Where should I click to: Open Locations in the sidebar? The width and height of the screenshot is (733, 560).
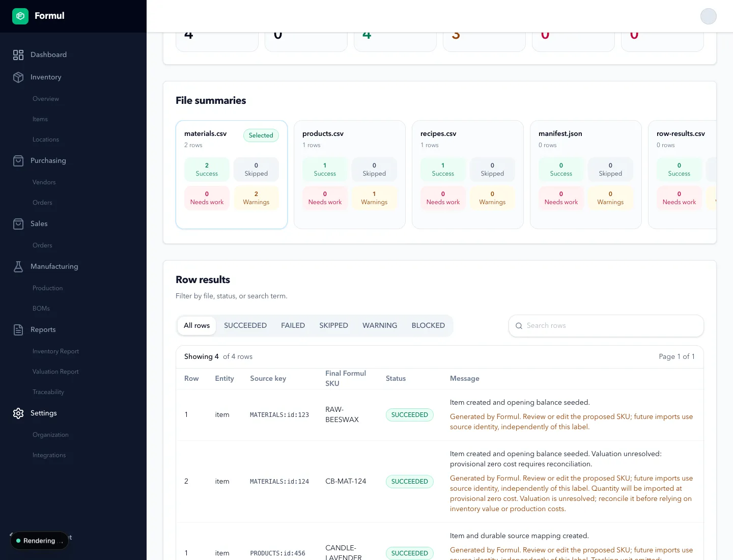coord(46,139)
